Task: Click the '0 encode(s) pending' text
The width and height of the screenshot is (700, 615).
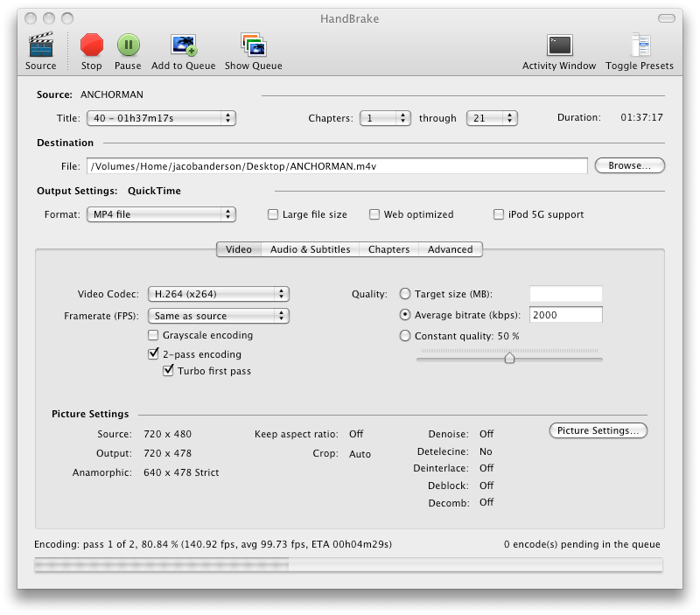Action: (582, 544)
